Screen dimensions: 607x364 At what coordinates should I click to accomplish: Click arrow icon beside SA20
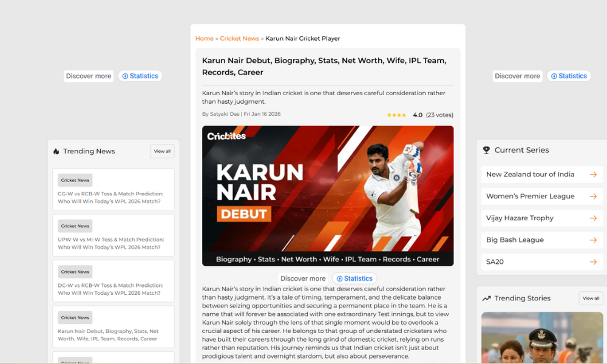pos(593,262)
